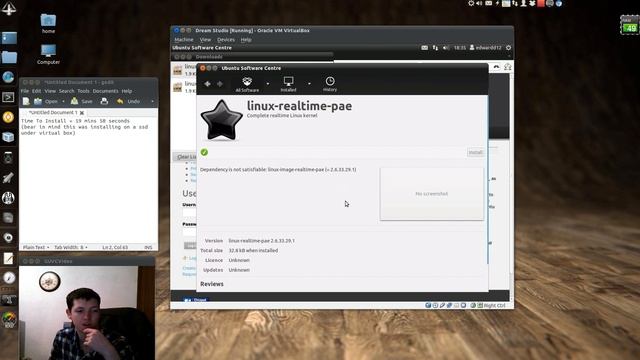Open the Computer desktop icon
The width and height of the screenshot is (640, 360).
coord(48,54)
